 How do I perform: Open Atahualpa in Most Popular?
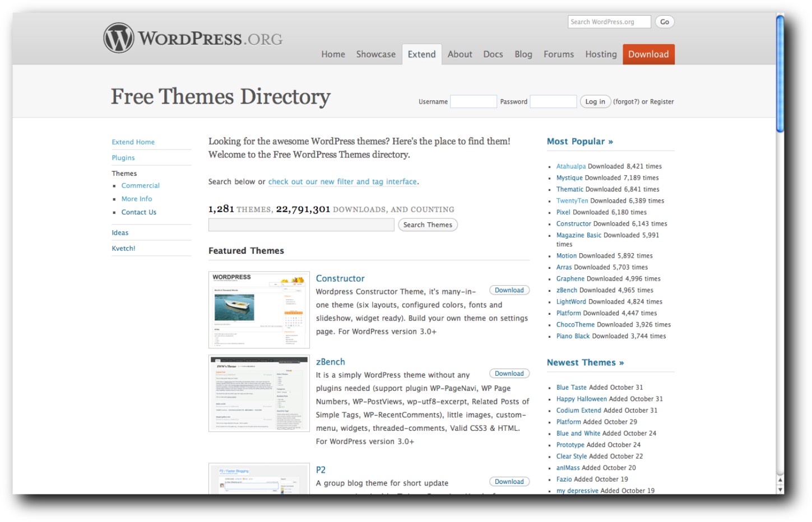[571, 166]
